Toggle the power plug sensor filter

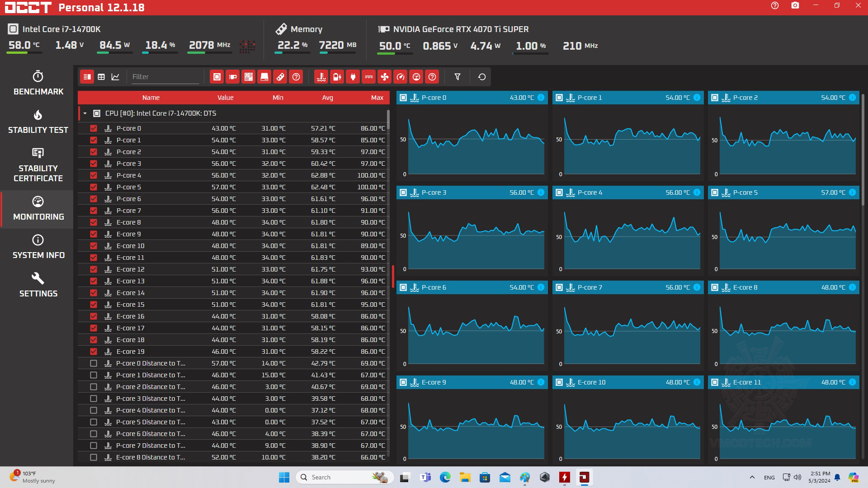(x=353, y=77)
